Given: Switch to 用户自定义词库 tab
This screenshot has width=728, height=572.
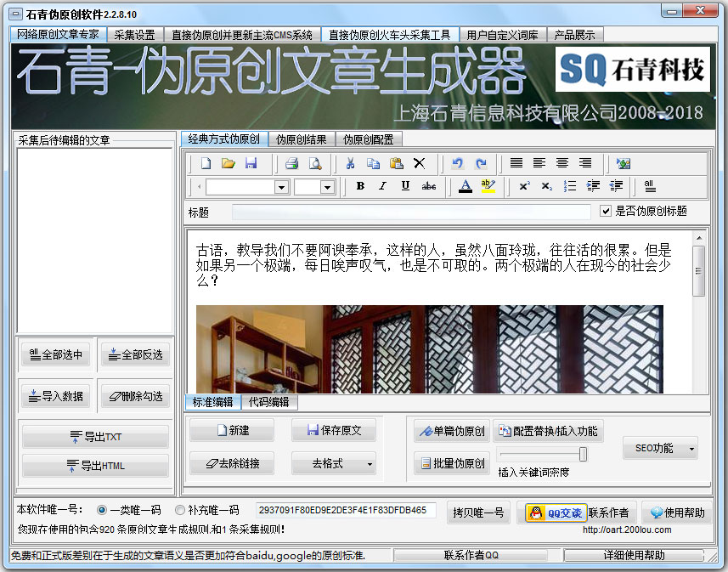Looking at the screenshot, I should 502,35.
